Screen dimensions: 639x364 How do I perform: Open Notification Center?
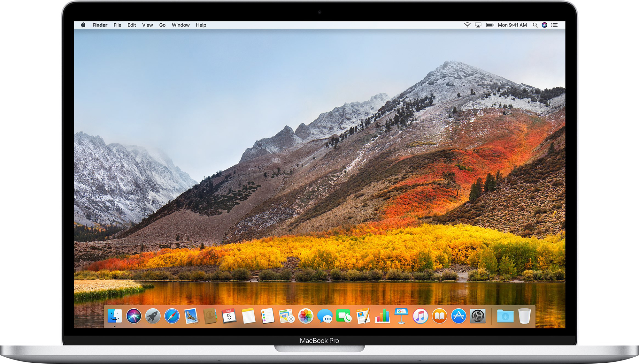coord(555,25)
